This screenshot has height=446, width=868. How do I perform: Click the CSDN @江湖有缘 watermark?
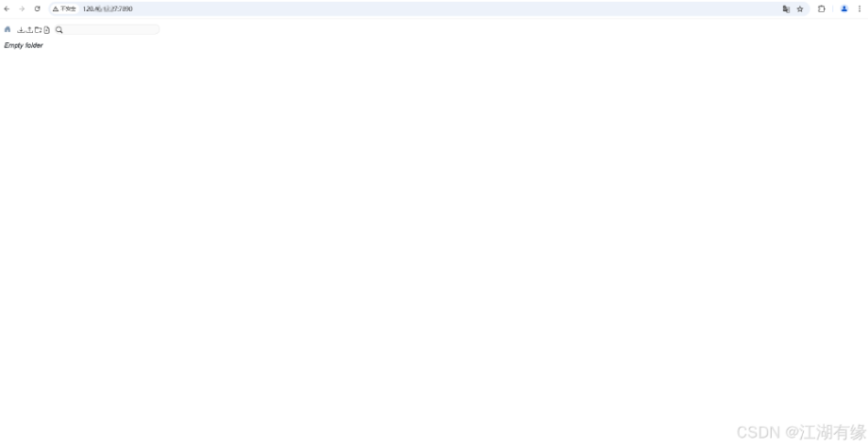click(x=801, y=432)
